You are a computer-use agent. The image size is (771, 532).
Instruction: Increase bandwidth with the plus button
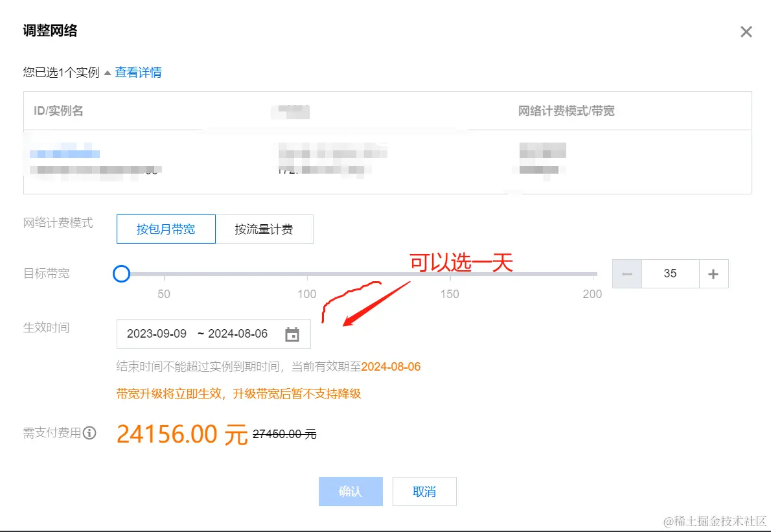pyautogui.click(x=713, y=274)
